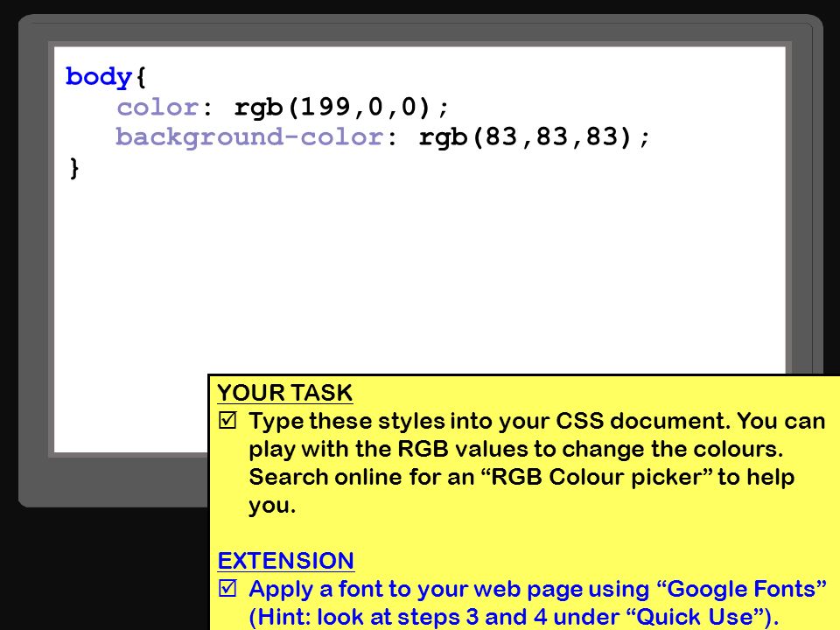Tick the checkbox beside 'Type these styles'
Viewport: 840px width, 630px height.
pos(227,421)
